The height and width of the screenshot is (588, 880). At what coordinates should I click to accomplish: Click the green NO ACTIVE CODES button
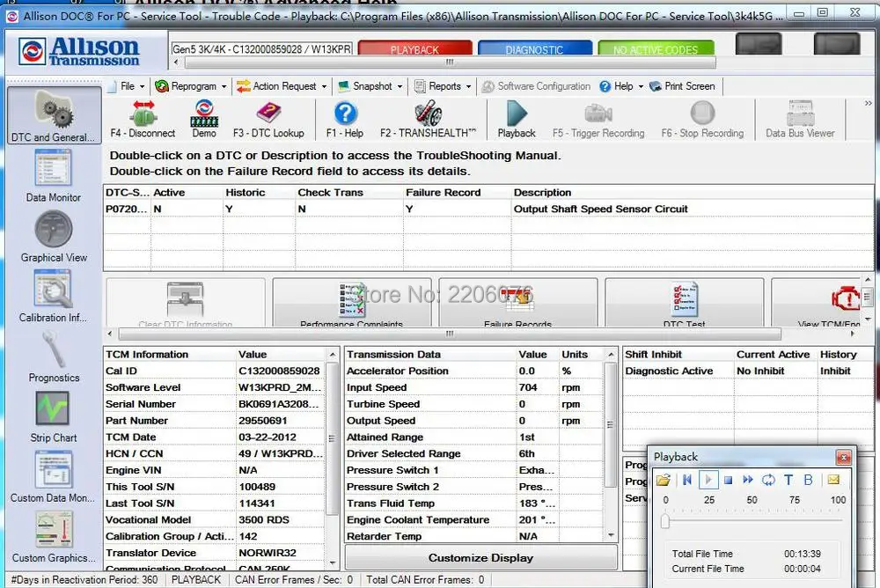coord(656,48)
